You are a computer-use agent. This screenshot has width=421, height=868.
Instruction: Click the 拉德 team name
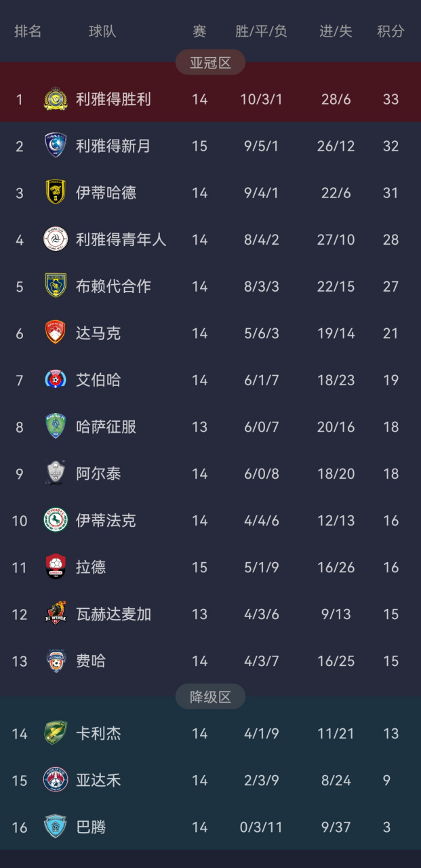pos(91,567)
